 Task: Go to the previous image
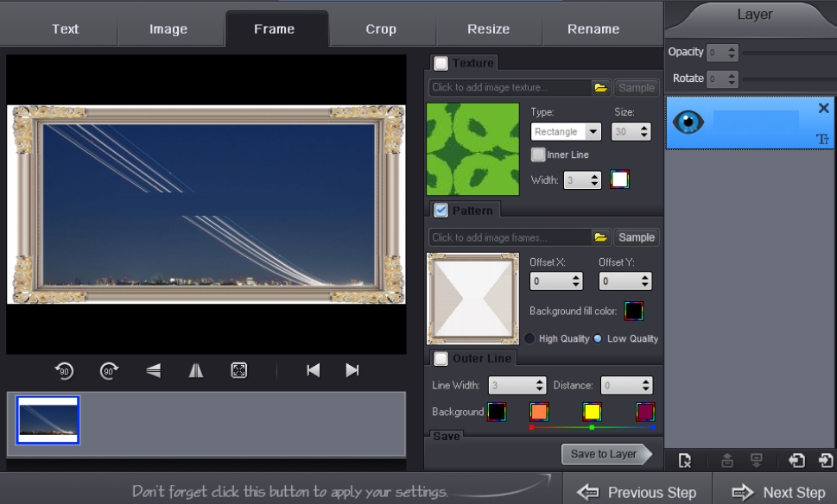click(314, 370)
